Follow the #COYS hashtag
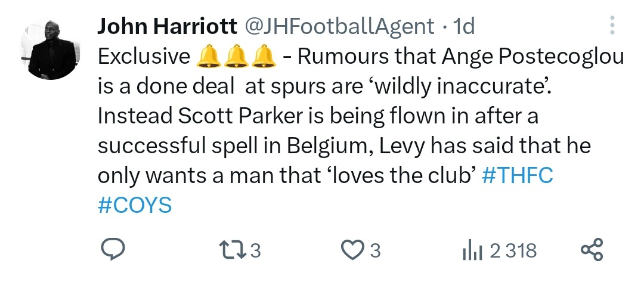This screenshot has width=644, height=285. click(x=135, y=205)
